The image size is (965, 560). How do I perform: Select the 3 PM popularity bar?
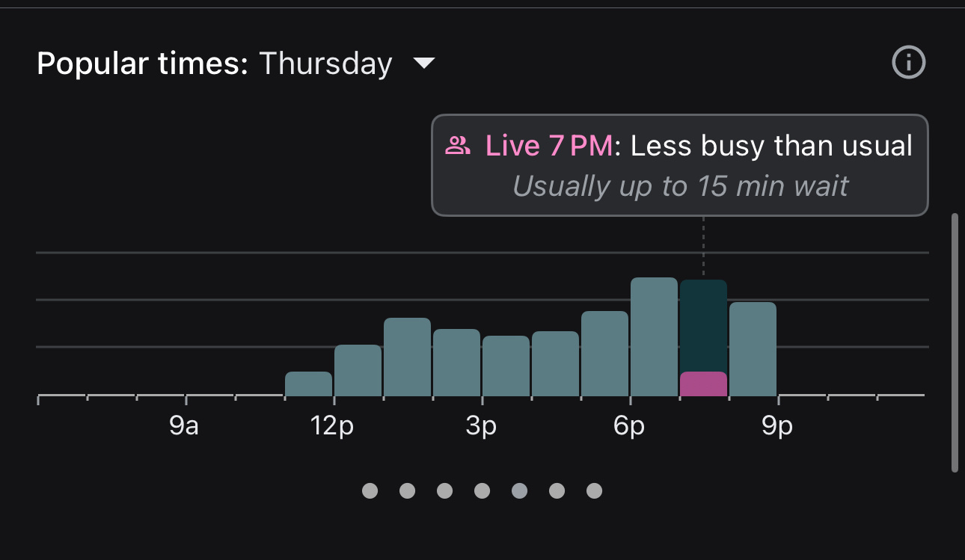click(x=506, y=366)
